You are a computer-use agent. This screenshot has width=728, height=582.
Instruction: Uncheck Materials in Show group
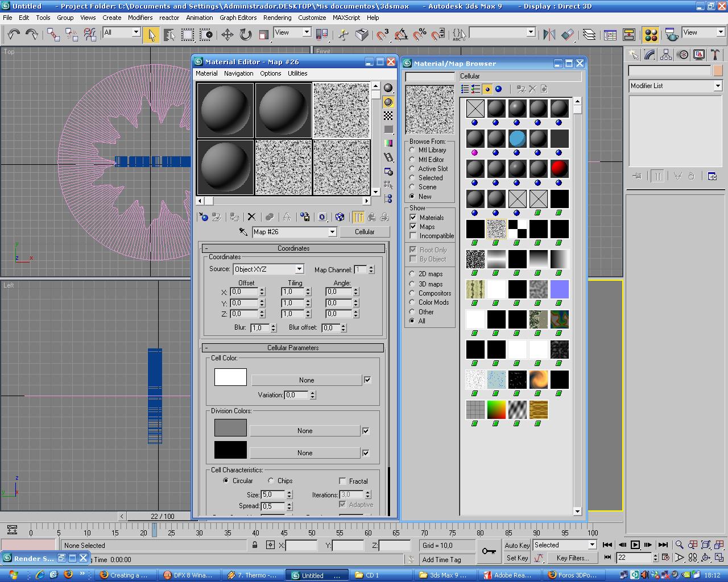point(413,217)
